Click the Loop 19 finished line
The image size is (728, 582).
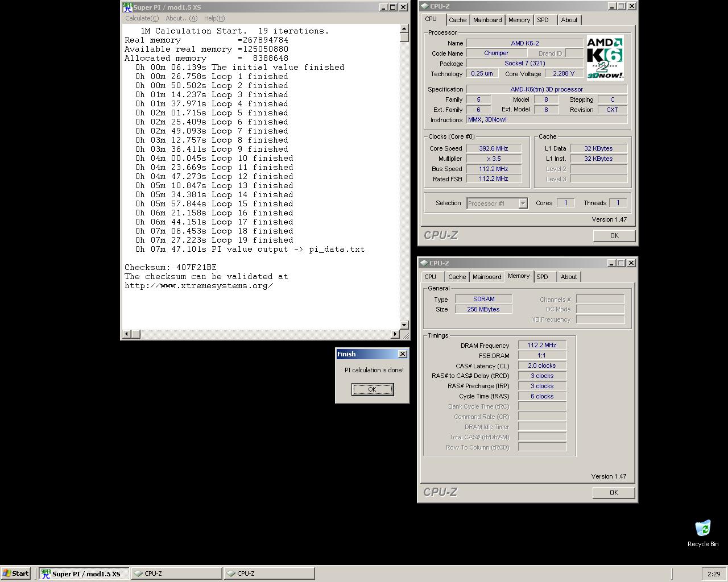click(214, 240)
